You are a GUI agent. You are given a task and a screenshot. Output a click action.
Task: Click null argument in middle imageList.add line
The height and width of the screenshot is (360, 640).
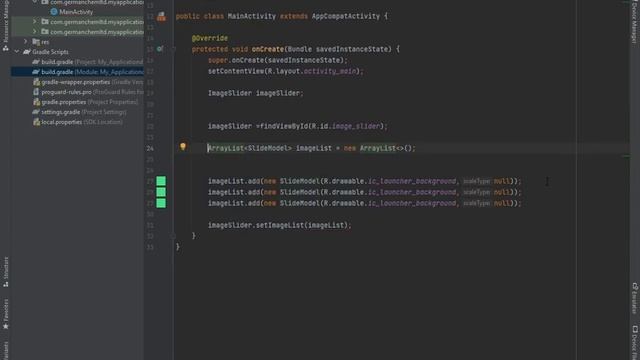502,192
